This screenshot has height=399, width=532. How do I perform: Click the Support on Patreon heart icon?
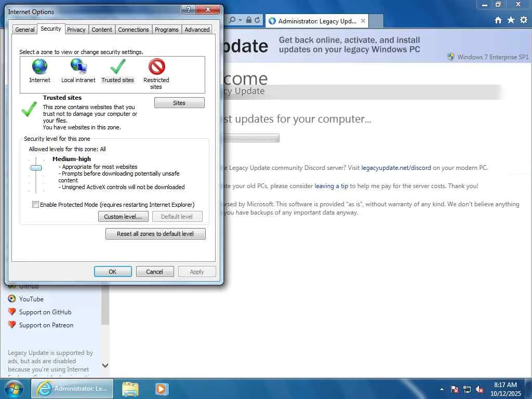12,324
